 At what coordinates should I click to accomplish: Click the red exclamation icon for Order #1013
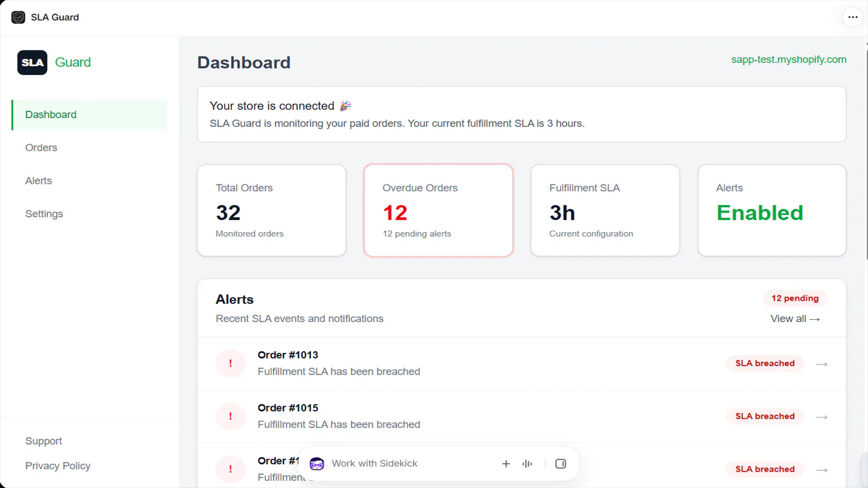[231, 363]
